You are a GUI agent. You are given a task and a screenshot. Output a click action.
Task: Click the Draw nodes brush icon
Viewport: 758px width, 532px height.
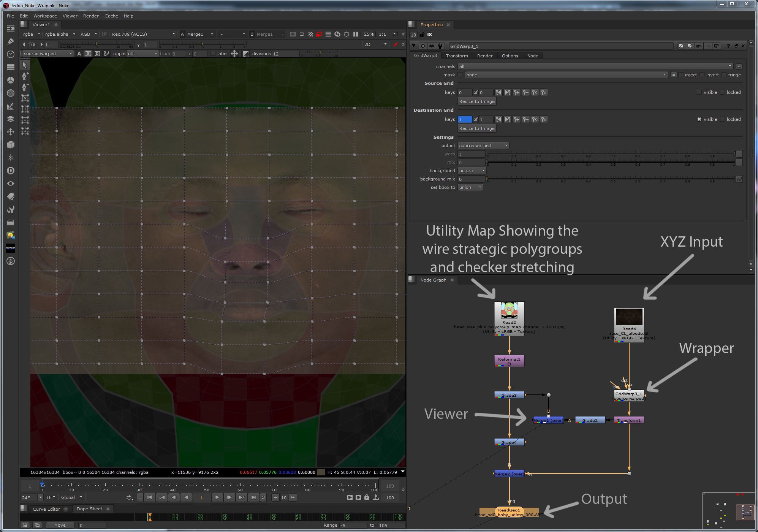point(11,41)
